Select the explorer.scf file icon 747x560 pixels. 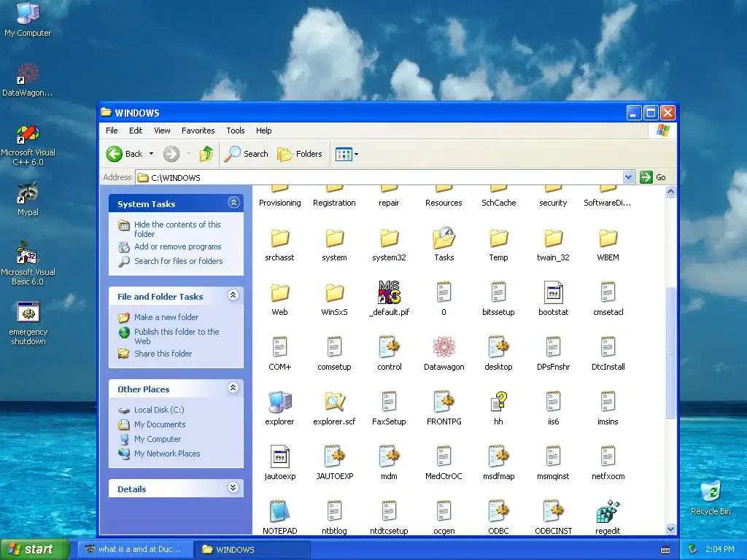tap(334, 402)
